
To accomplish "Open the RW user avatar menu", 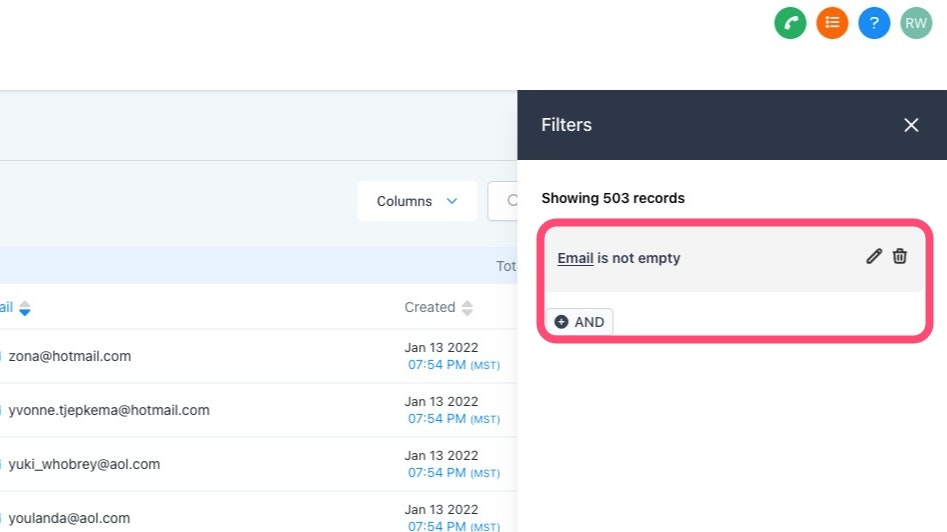I will click(916, 23).
